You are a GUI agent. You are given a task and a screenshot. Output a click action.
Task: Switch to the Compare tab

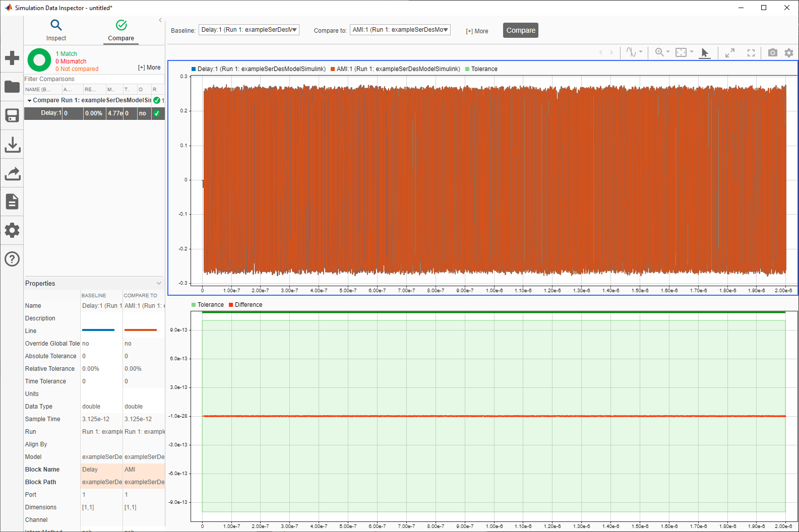pos(121,30)
